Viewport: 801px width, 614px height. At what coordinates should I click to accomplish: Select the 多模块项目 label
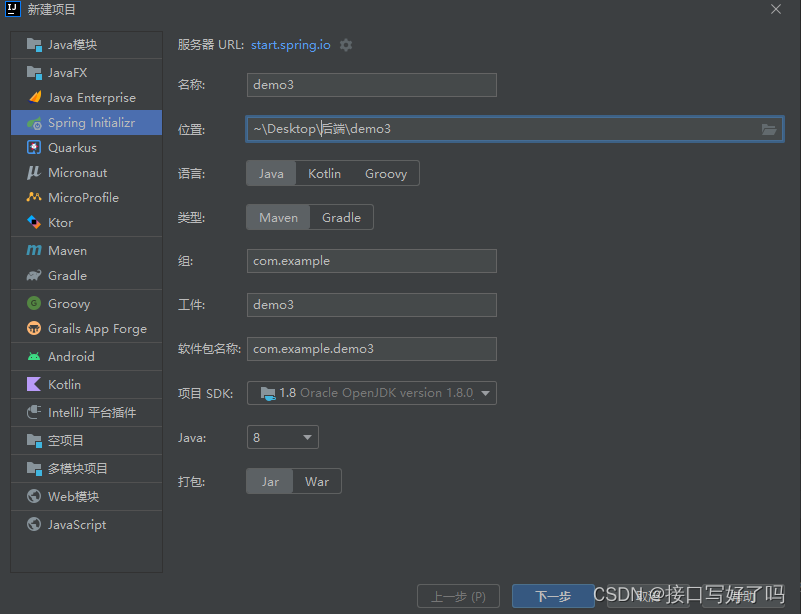click(78, 468)
